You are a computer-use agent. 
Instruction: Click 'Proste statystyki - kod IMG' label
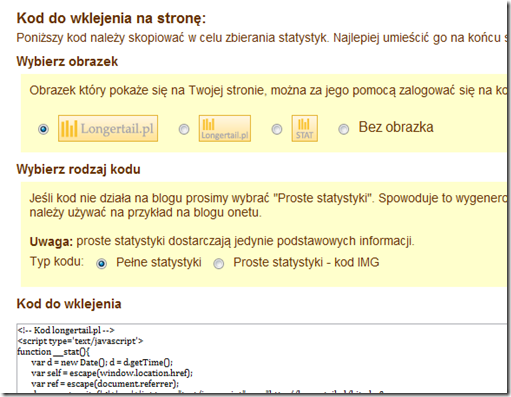pos(306,262)
